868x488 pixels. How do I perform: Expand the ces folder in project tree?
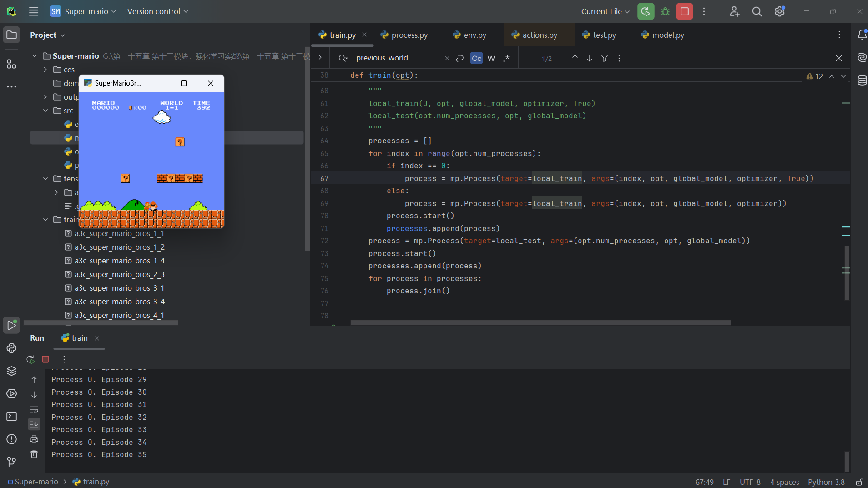coord(45,70)
